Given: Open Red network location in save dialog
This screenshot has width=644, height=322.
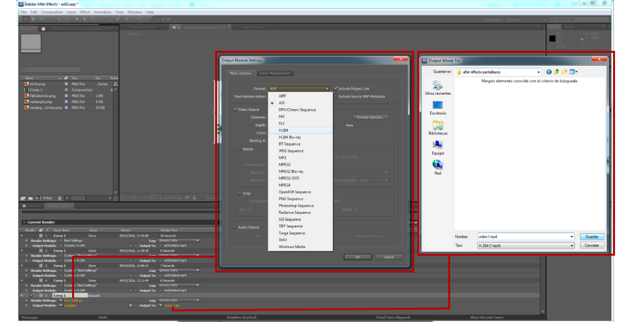Looking at the screenshot, I should click(x=438, y=167).
